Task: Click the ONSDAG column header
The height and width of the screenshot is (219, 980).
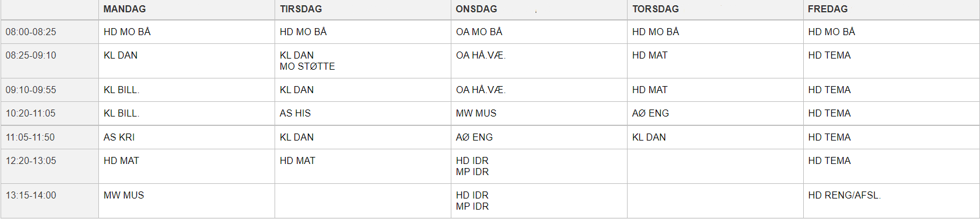Action: pyautogui.click(x=477, y=9)
